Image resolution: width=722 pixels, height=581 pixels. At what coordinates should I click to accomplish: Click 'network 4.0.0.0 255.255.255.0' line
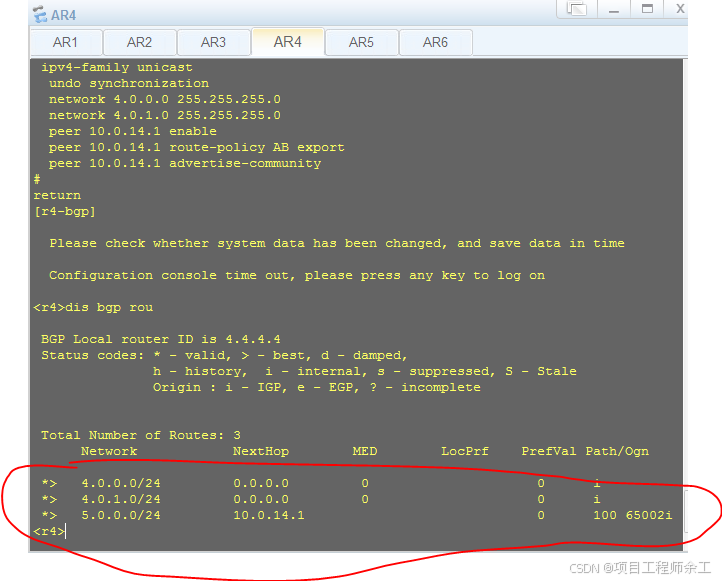click(165, 99)
